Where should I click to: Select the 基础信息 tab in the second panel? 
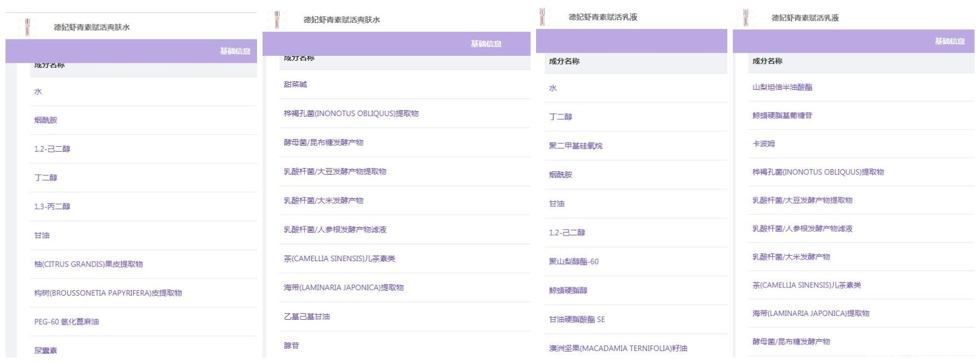click(x=486, y=44)
